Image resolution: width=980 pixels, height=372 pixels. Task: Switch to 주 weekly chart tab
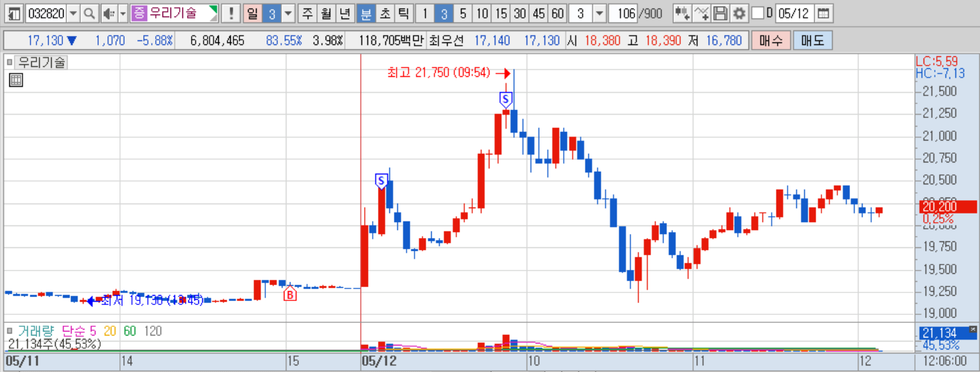(x=308, y=13)
